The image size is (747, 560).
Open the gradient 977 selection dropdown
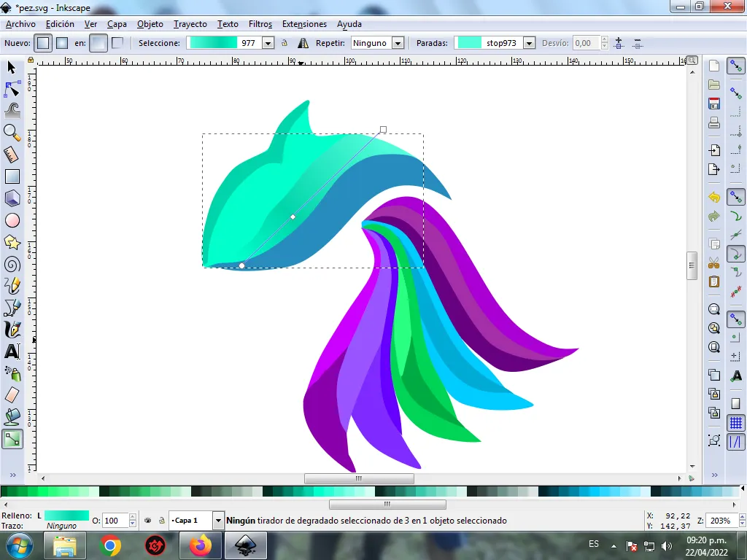pos(268,43)
